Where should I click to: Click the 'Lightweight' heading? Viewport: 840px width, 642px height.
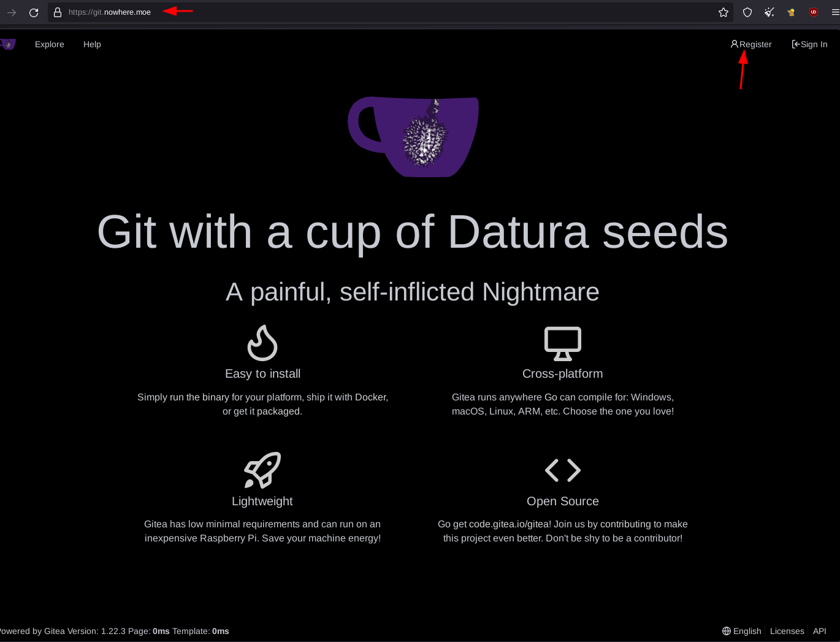click(262, 501)
